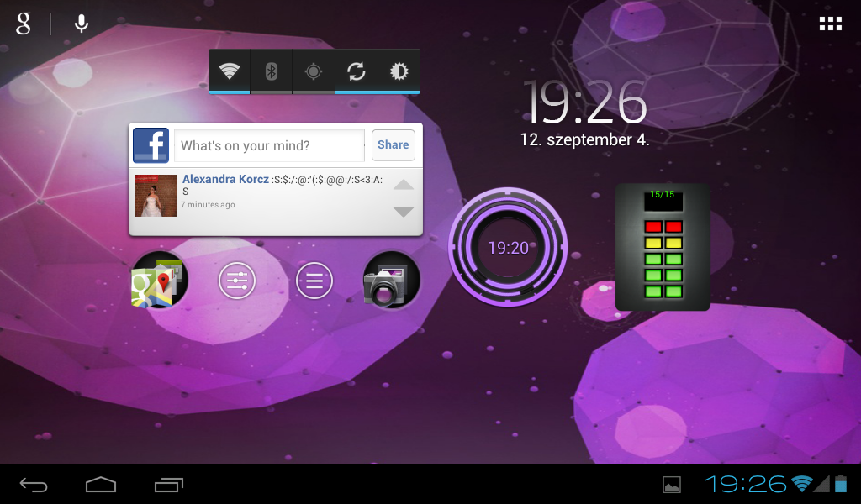The width and height of the screenshot is (861, 504).
Task: Tap the battery status bar icon
Action: point(841,484)
